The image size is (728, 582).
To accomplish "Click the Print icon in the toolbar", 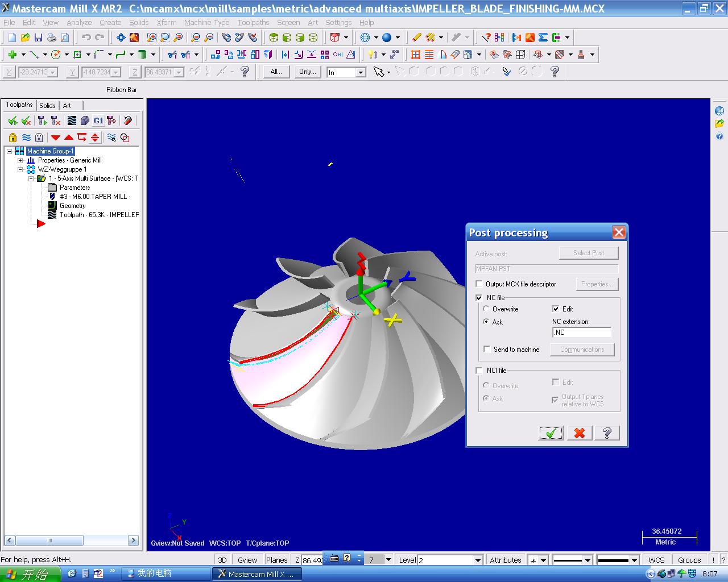I will pyautogui.click(x=51, y=38).
